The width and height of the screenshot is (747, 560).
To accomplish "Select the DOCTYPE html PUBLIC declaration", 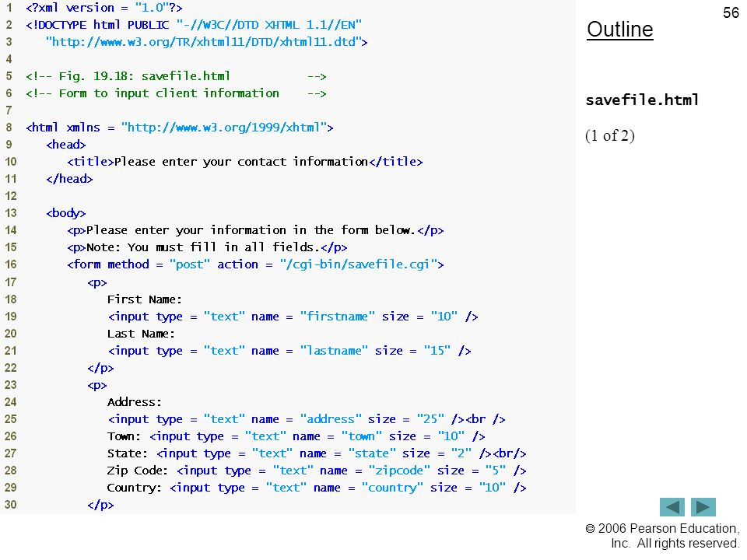I will pyautogui.click(x=194, y=25).
